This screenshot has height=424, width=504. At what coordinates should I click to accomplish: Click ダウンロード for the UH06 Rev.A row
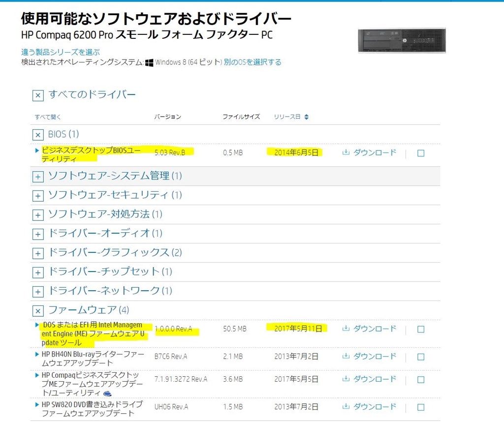tap(375, 406)
